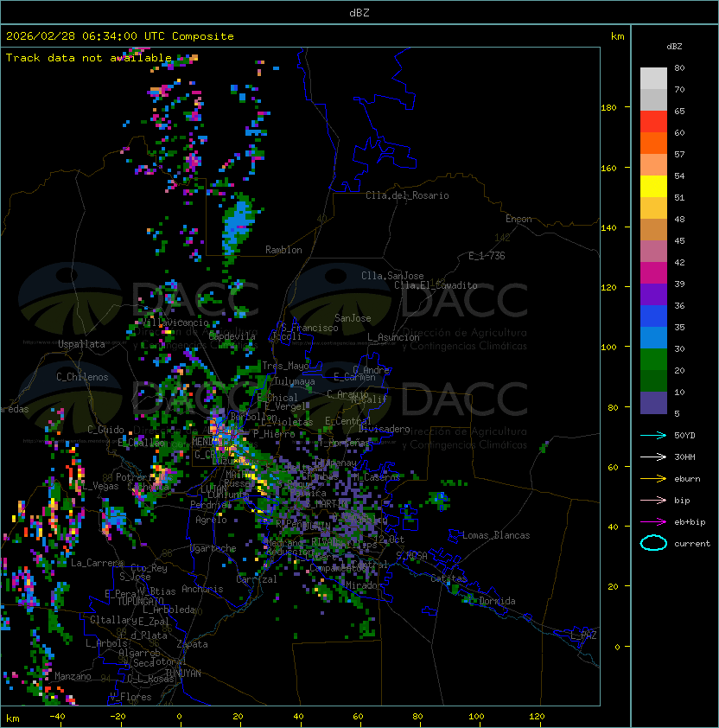Click the 'current' legend label
Image resolution: width=719 pixels, height=728 pixels.
tap(692, 544)
